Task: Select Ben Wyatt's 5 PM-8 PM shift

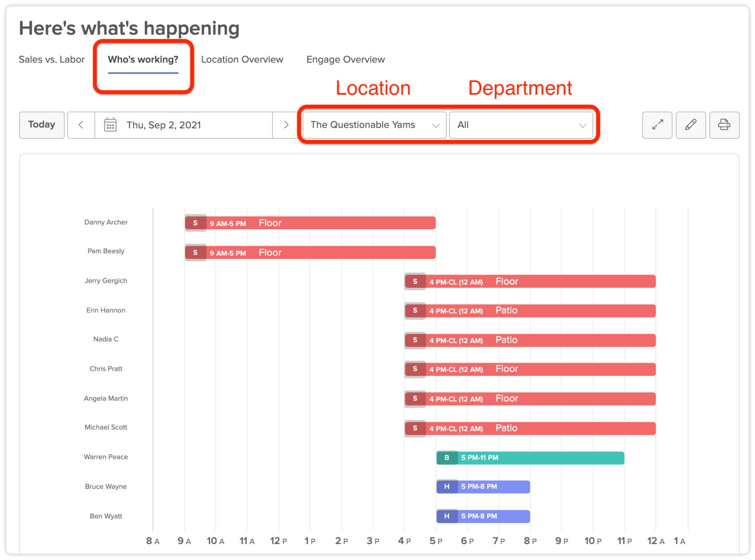Action: pyautogui.click(x=483, y=517)
